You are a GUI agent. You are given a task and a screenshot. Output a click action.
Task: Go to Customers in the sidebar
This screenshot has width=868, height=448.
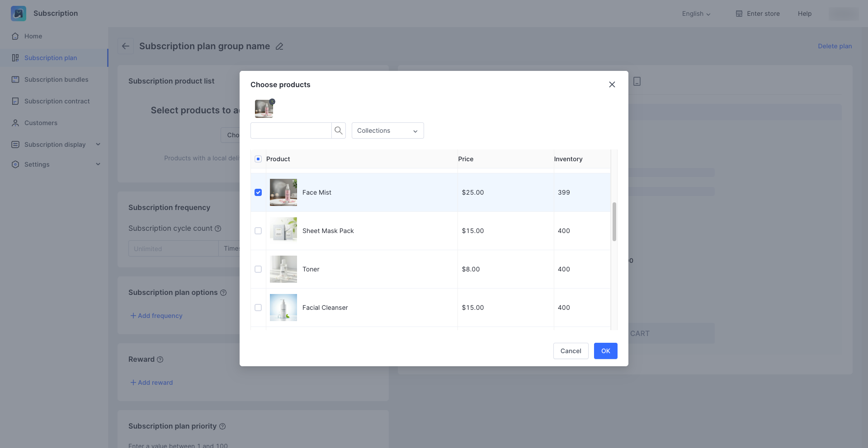(41, 123)
